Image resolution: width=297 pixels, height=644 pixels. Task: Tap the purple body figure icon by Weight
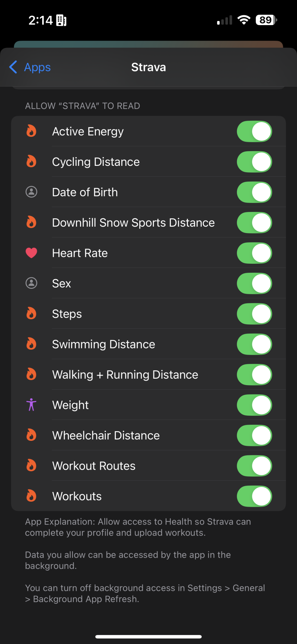coord(31,405)
